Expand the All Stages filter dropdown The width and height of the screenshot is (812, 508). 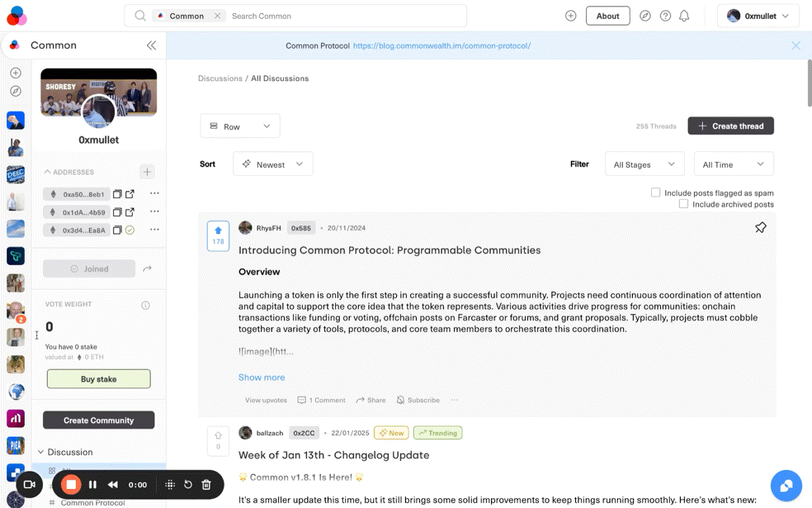pyautogui.click(x=644, y=164)
